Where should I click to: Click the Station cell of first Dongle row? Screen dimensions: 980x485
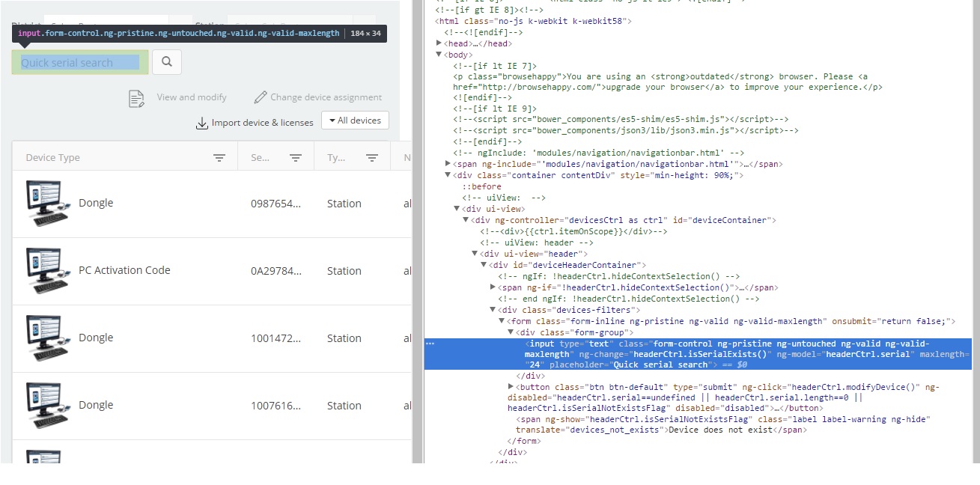[344, 204]
